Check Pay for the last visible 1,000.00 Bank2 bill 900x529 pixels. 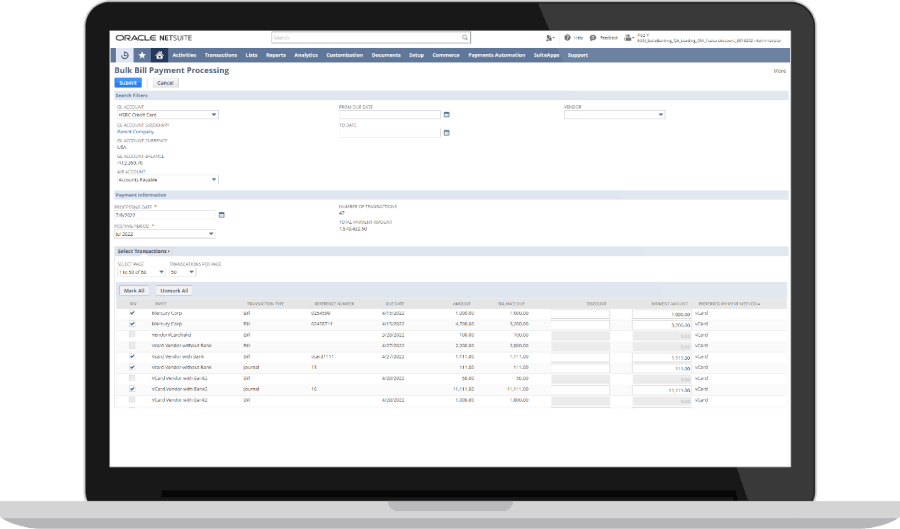pos(132,400)
